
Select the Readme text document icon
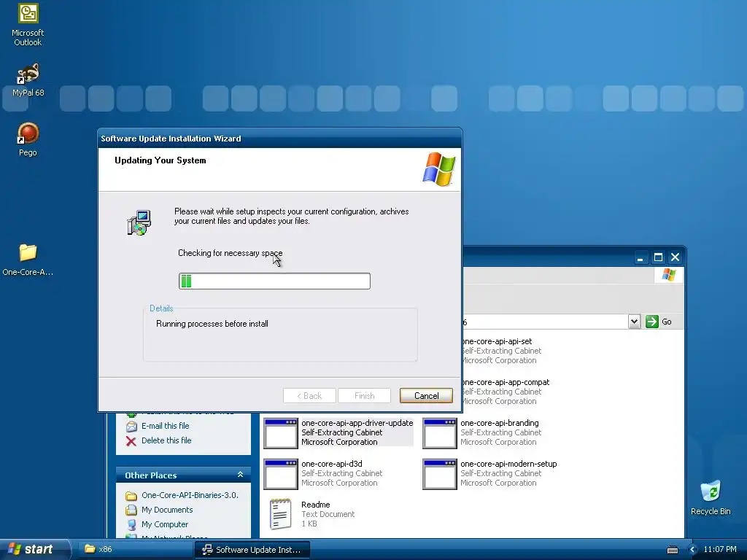click(281, 514)
